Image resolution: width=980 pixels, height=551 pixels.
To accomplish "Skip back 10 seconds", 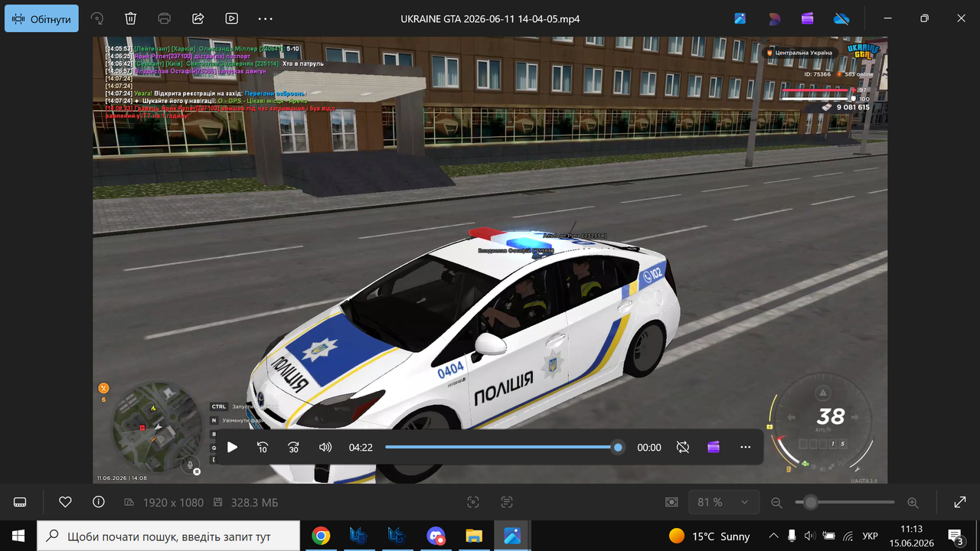I will (x=263, y=448).
